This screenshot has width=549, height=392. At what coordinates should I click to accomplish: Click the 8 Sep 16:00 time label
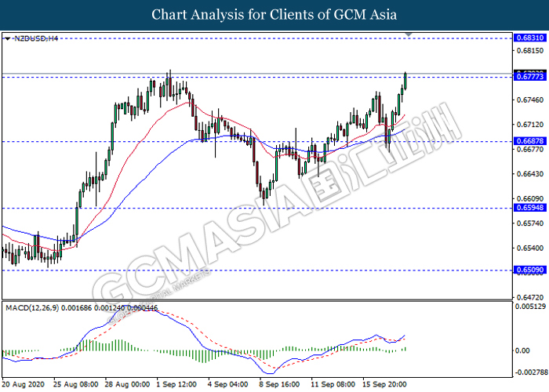(x=279, y=384)
